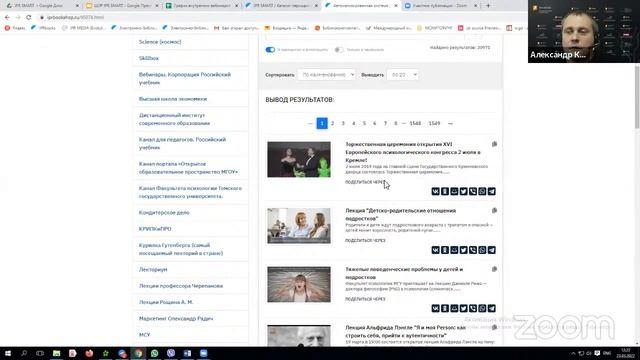The width and height of the screenshot is (640, 360).
Task: Open the Kremlin congress ceremony video title
Action: [x=413, y=152]
